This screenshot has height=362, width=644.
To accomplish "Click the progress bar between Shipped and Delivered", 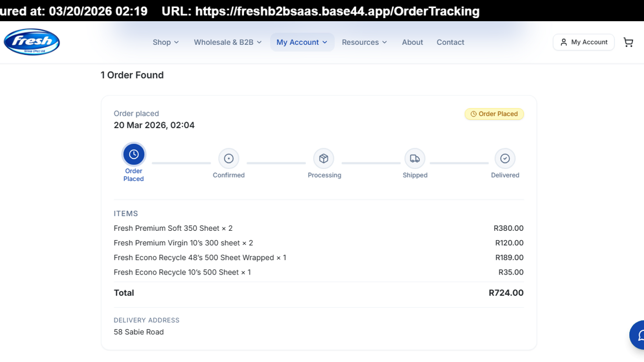I will coord(459,163).
